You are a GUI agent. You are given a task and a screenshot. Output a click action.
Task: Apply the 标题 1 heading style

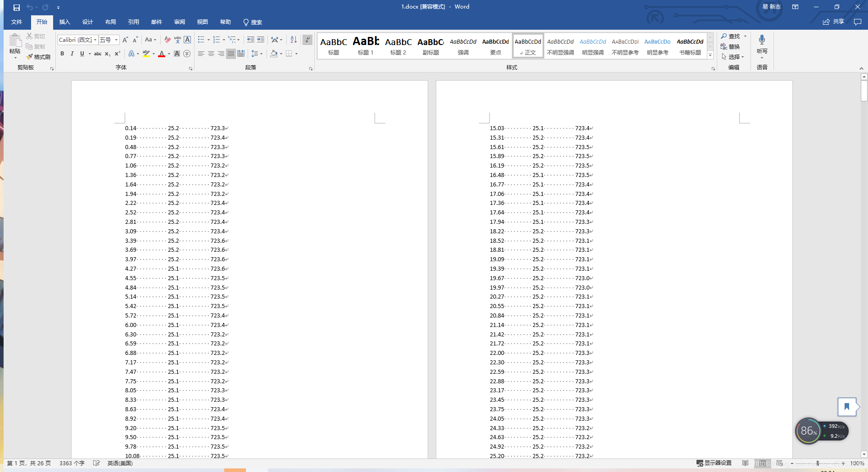click(366, 45)
